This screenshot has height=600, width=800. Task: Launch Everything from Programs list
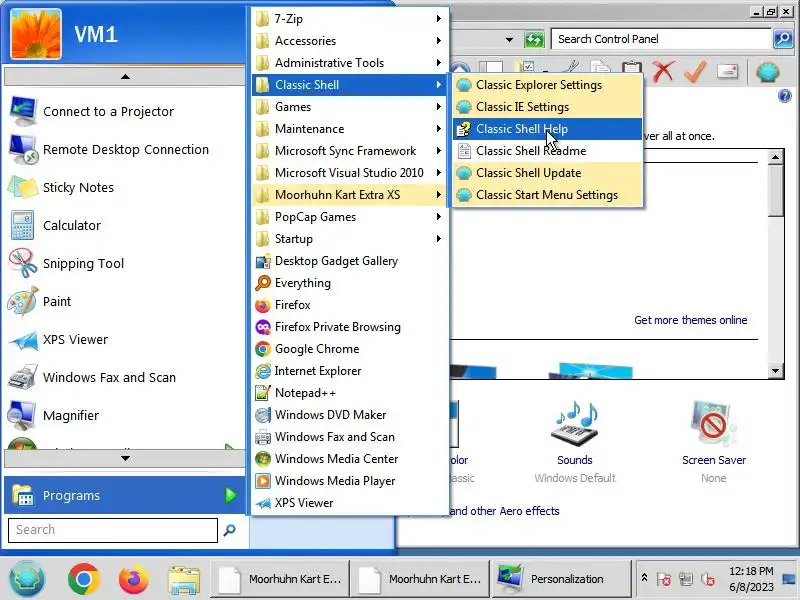(x=349, y=283)
